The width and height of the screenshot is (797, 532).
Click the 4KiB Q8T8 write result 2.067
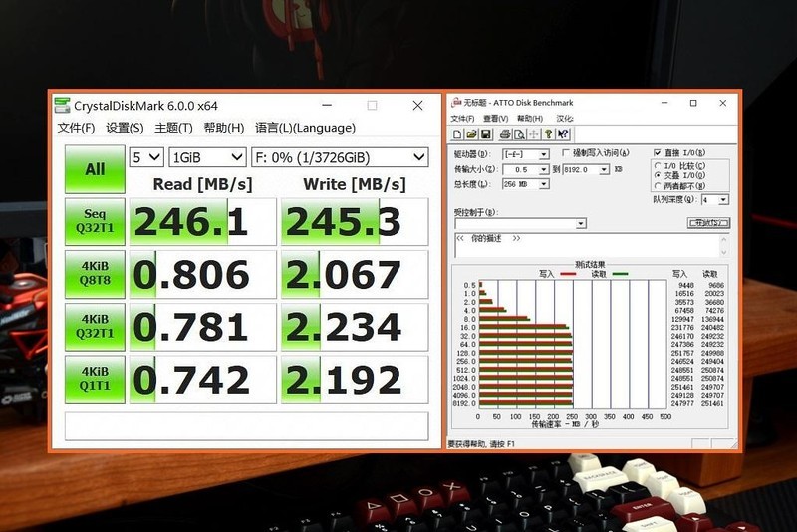(x=355, y=274)
